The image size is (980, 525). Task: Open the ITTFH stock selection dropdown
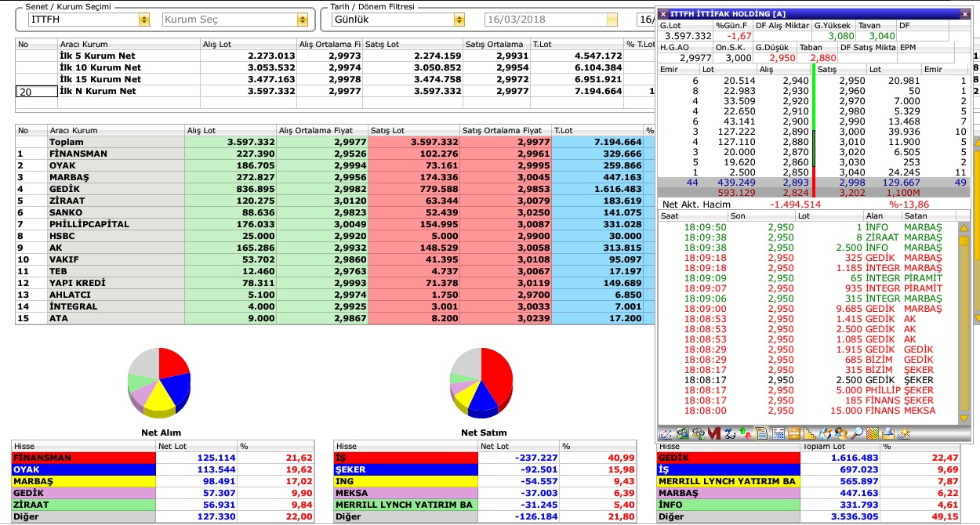(x=144, y=20)
